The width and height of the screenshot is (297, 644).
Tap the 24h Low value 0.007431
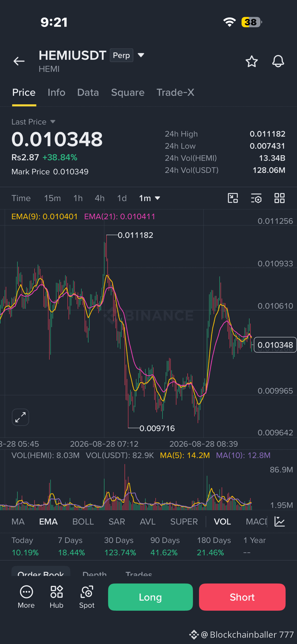(x=268, y=146)
